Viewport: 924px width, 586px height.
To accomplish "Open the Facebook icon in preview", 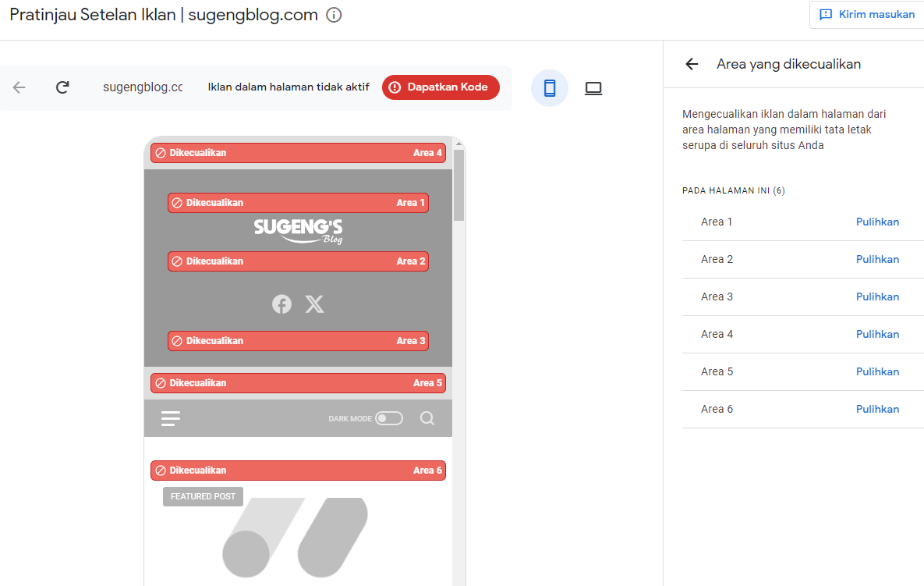I will pos(281,304).
